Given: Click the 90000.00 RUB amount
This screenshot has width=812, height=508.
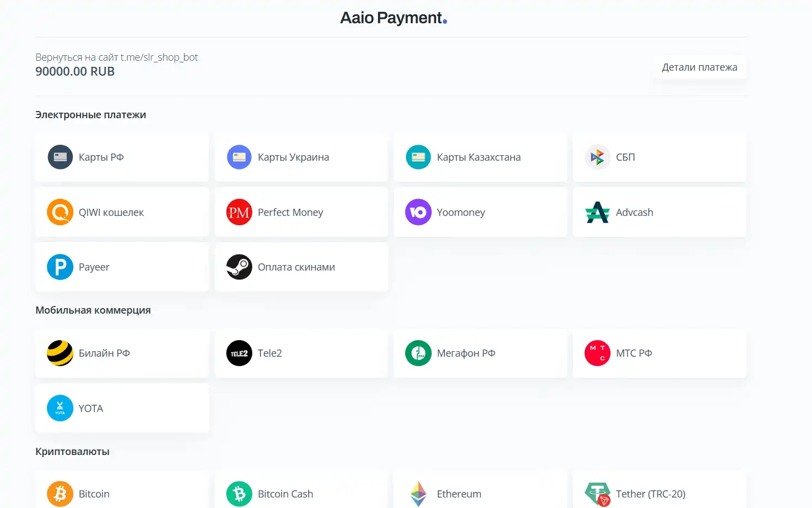Looking at the screenshot, I should pos(75,72).
